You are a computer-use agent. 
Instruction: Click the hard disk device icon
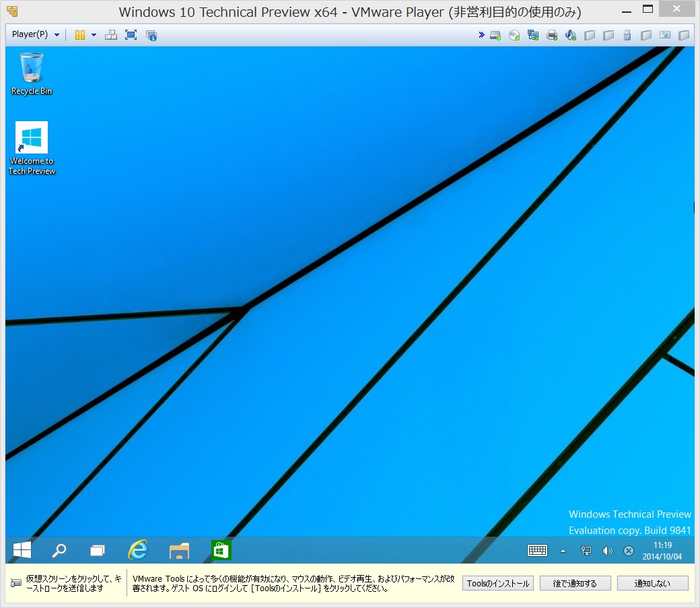pos(495,35)
